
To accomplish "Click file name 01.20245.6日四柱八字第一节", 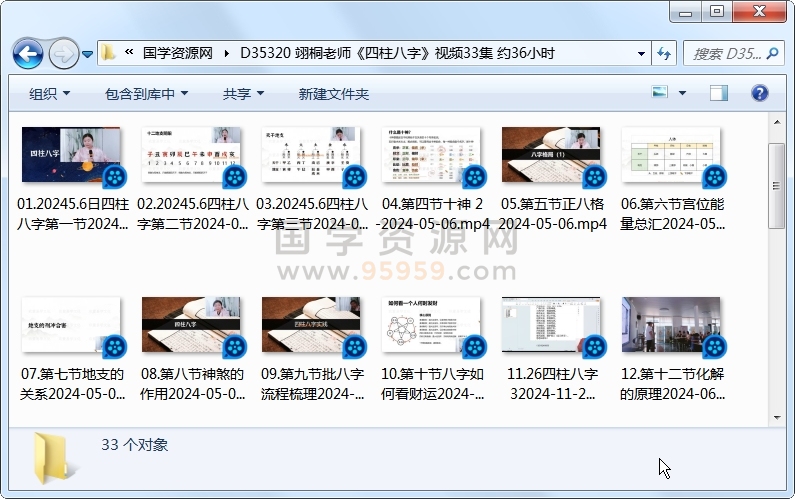I will (73, 213).
